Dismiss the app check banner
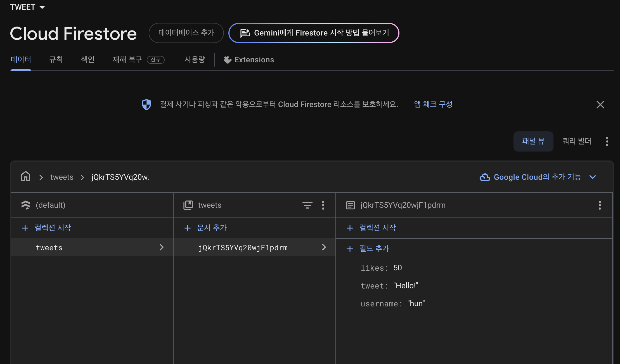The height and width of the screenshot is (364, 620). [x=600, y=105]
